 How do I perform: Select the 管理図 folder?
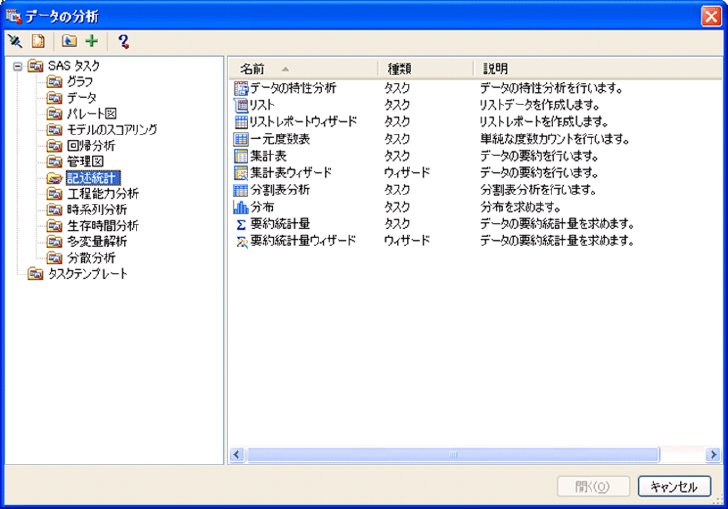pos(85,162)
